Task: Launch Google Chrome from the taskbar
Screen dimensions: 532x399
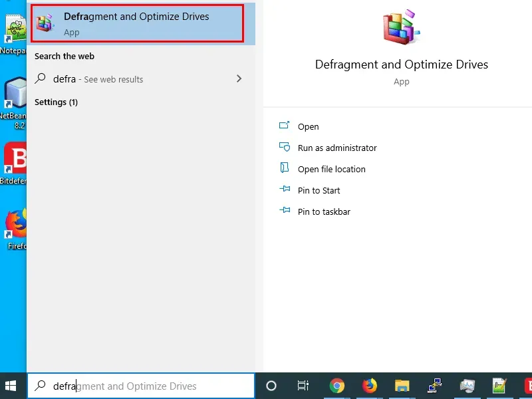Action: pyautogui.click(x=336, y=386)
